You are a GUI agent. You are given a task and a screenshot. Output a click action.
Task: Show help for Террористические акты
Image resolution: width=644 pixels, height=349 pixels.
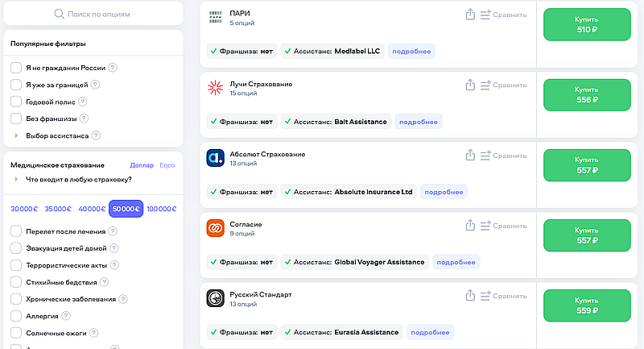[114, 265]
